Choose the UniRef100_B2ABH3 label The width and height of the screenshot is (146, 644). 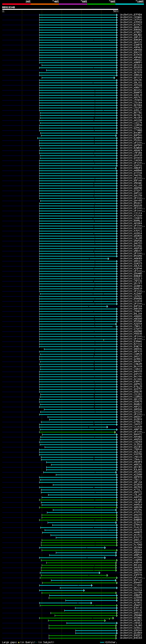[131, 138]
